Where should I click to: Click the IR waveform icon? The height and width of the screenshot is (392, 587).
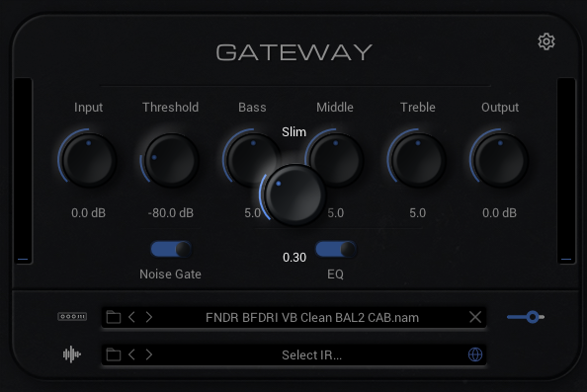click(x=72, y=354)
